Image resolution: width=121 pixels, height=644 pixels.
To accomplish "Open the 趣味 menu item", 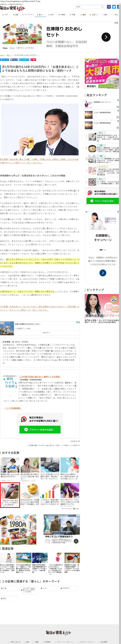I will 51,15.
